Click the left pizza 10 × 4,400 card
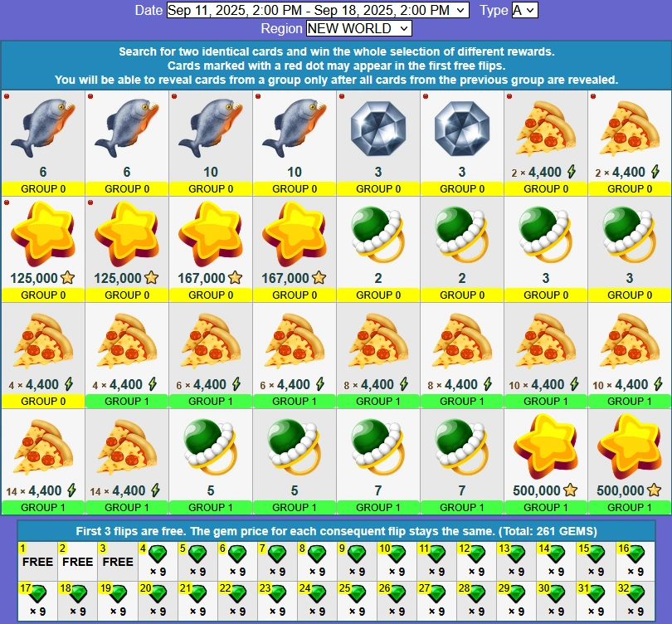The width and height of the screenshot is (672, 624). coord(546,356)
